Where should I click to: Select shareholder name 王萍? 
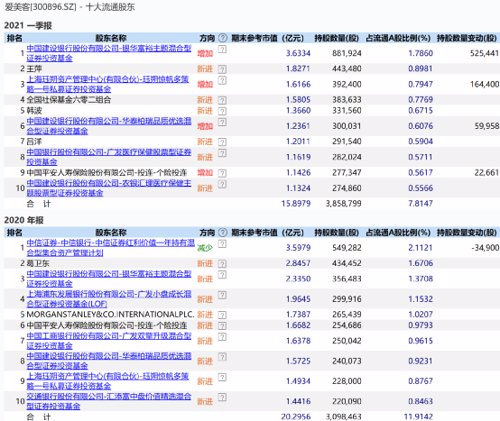click(34, 69)
